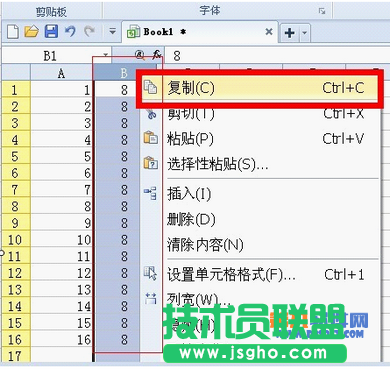
Task: Click the formula bar showing 8
Action: (277, 56)
